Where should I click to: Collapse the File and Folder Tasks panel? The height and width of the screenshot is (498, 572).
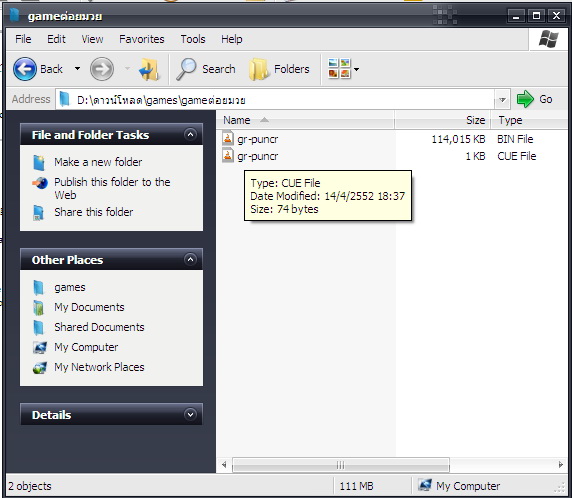point(190,135)
